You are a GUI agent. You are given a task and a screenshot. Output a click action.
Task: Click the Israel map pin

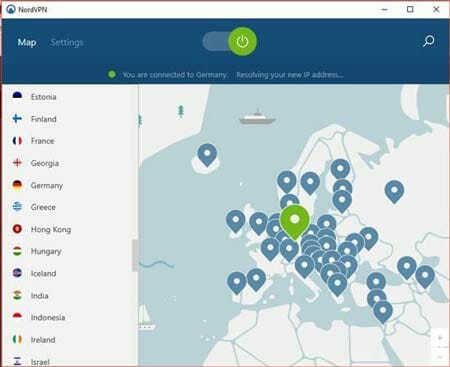tap(383, 312)
